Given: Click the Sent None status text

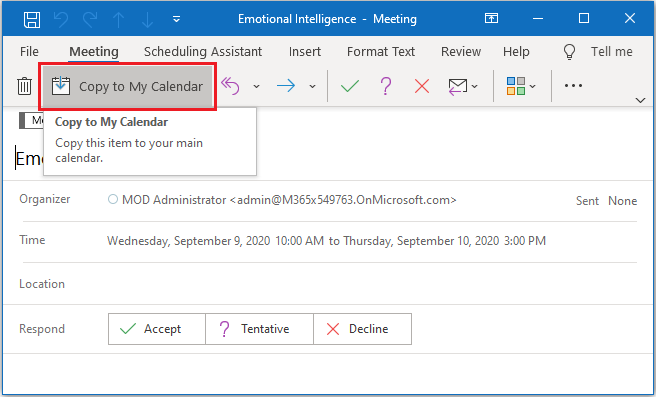Looking at the screenshot, I should coord(606,201).
